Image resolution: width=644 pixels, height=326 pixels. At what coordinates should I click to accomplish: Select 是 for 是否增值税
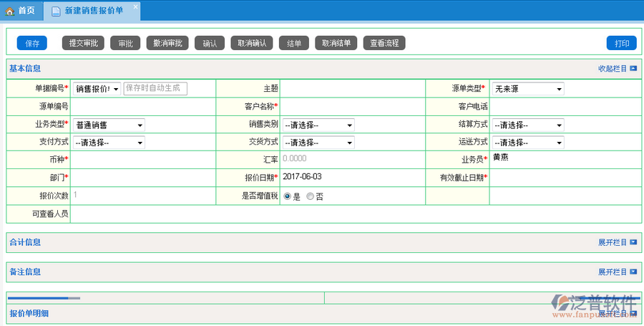click(288, 196)
